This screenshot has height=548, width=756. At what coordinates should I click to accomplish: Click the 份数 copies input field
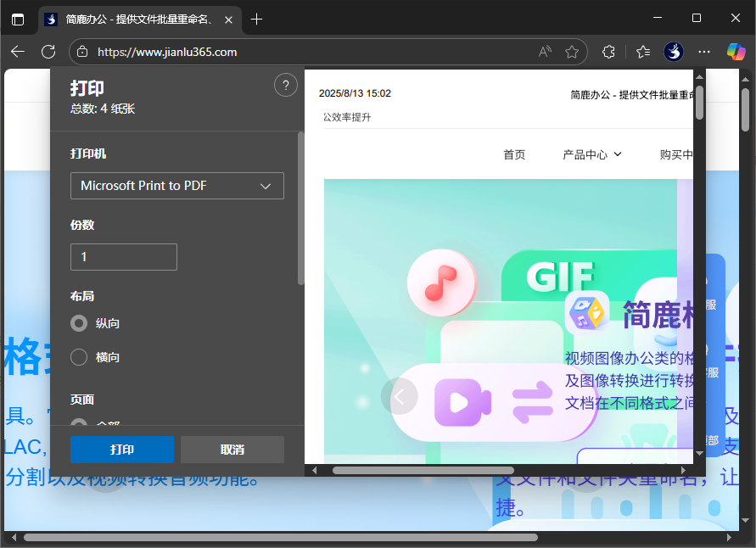click(x=123, y=257)
